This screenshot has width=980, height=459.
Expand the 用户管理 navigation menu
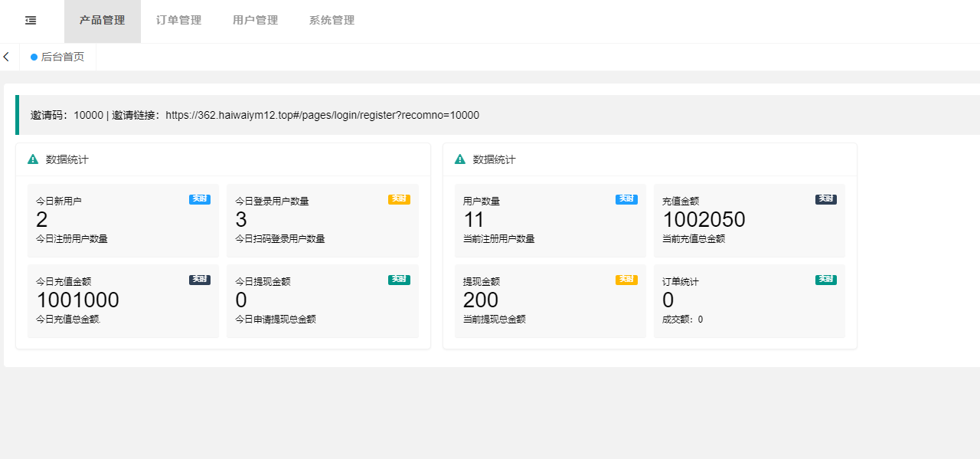point(256,21)
